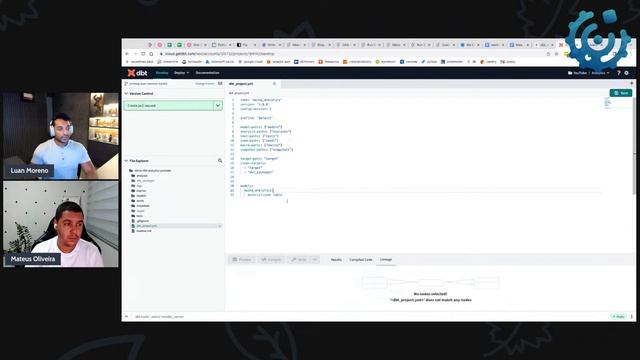Expand the tests folder
Image resolution: width=640 pixels, height=360 pixels.
click(x=137, y=216)
